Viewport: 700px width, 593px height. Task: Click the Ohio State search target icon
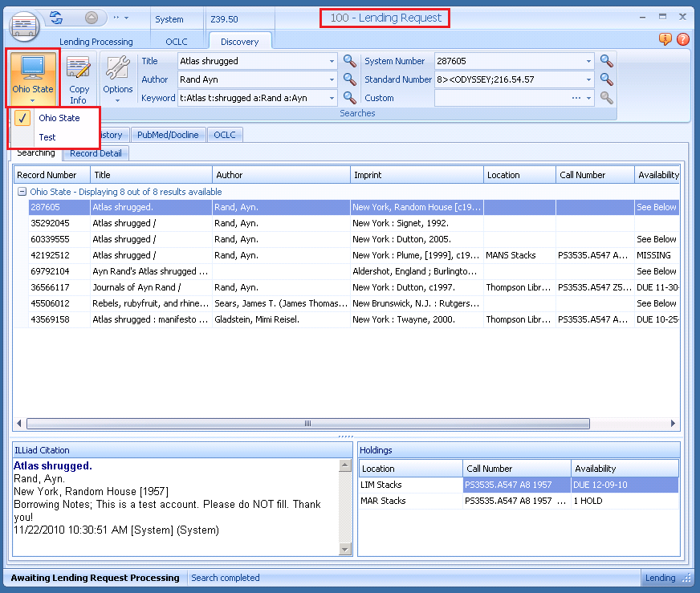pyautogui.click(x=33, y=68)
